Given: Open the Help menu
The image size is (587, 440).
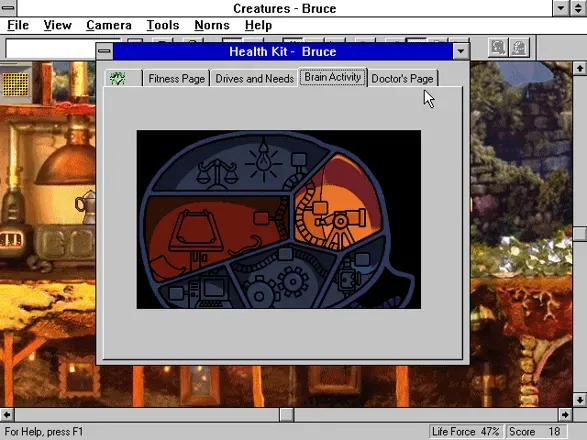Looking at the screenshot, I should (x=258, y=25).
